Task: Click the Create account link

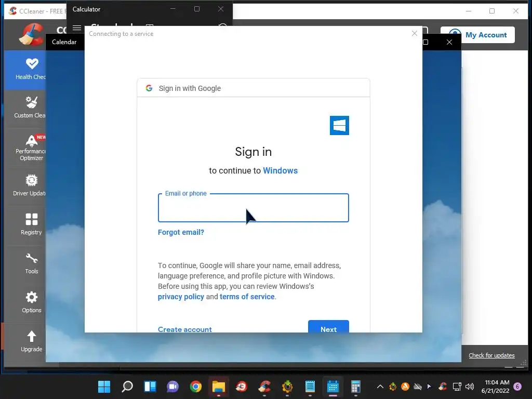Action: [x=184, y=329]
